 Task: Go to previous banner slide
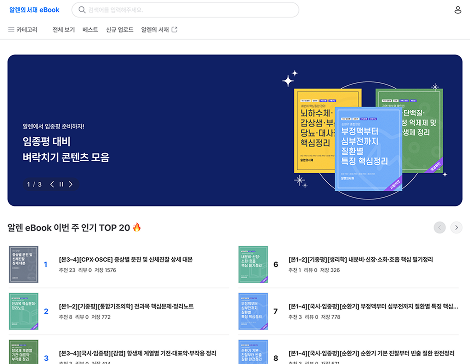tap(52, 184)
